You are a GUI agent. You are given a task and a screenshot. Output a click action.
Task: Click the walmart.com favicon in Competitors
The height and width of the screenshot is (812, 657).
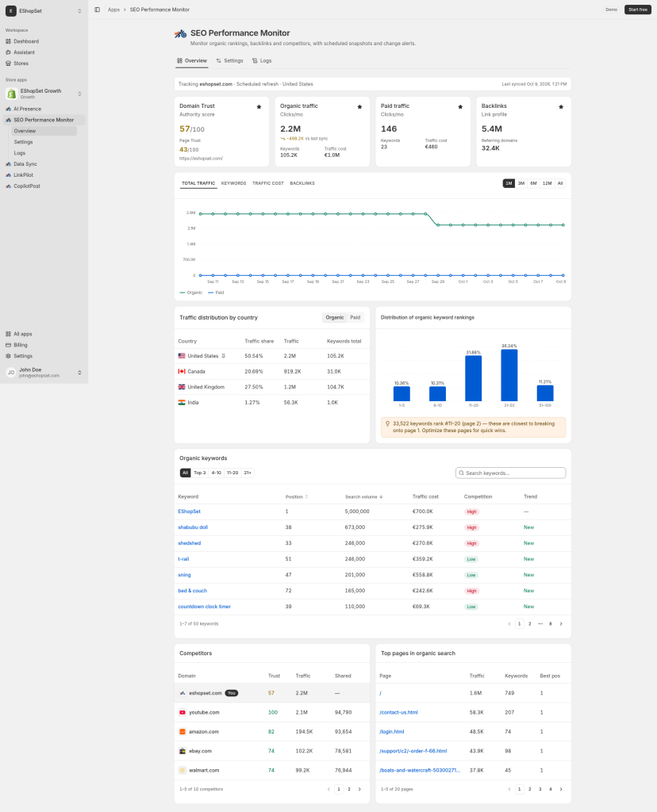(x=182, y=770)
